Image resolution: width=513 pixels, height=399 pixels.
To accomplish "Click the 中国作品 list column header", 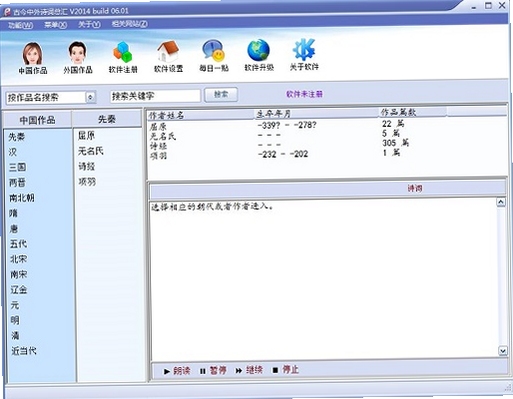I will 37,120.
